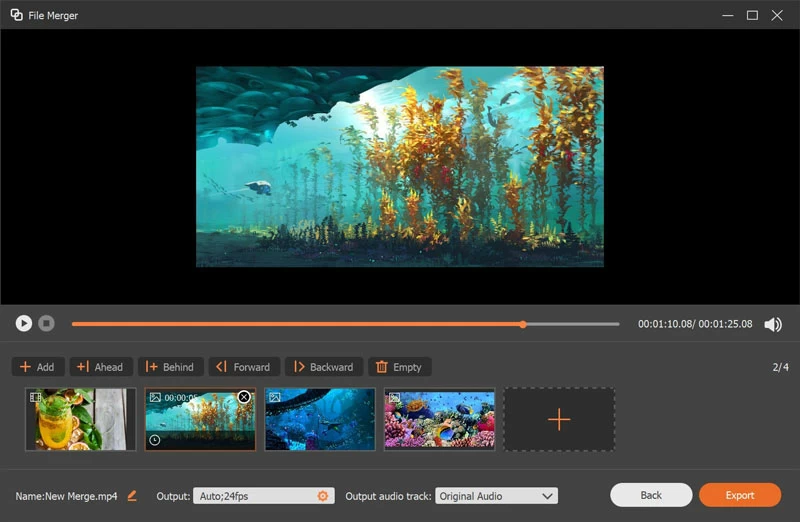Select the coral reef fish thumbnail
This screenshot has width=800, height=522.
[x=439, y=419]
